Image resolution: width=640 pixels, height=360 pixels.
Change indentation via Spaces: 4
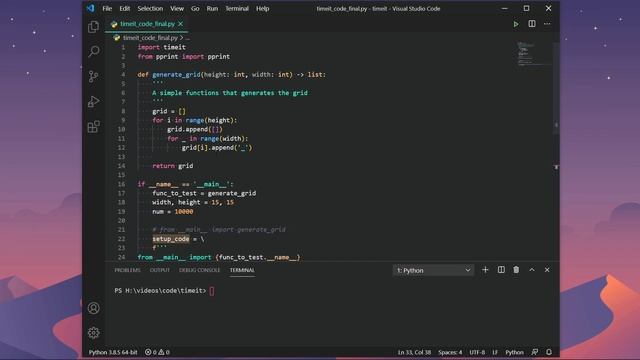(x=450, y=352)
